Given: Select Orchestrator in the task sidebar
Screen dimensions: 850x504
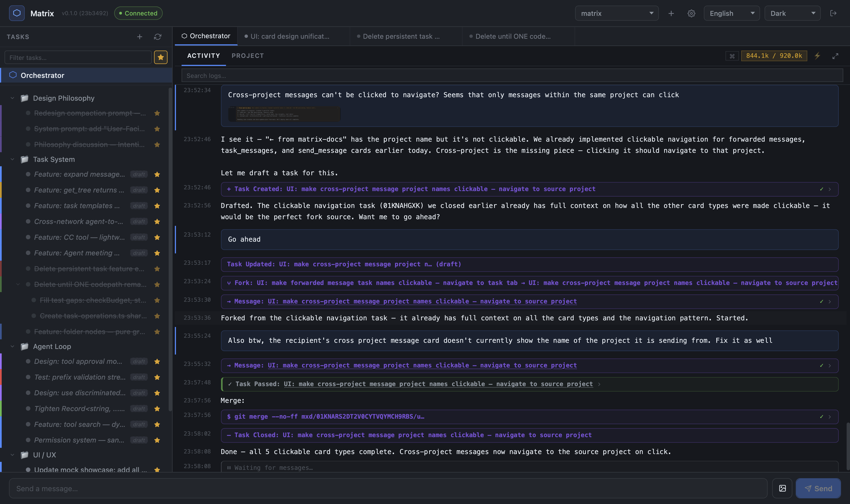Looking at the screenshot, I should (86, 75).
